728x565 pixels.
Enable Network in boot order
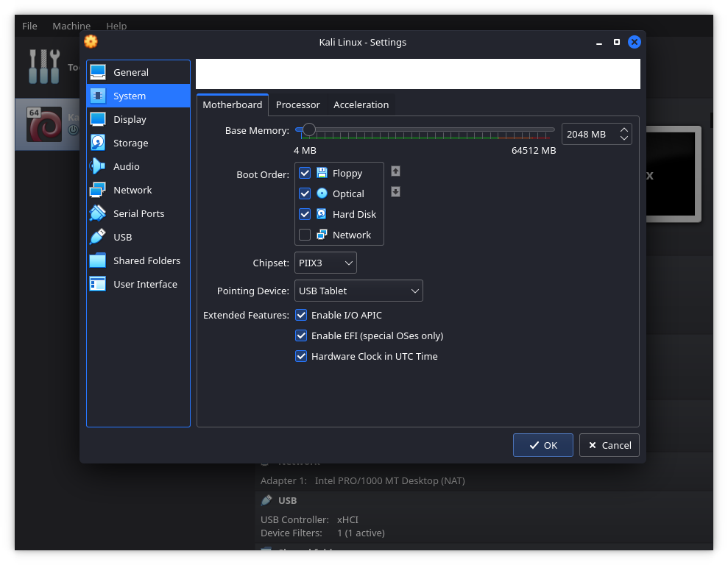tap(305, 235)
